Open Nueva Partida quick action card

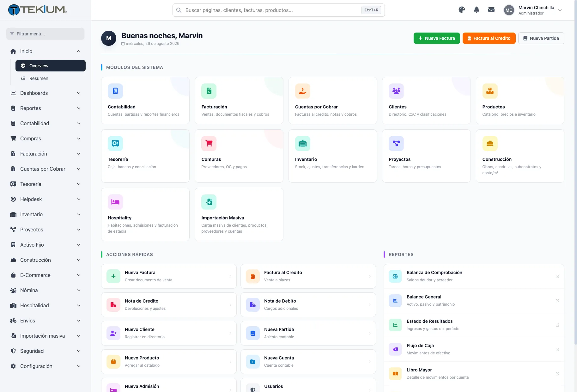pos(308,333)
